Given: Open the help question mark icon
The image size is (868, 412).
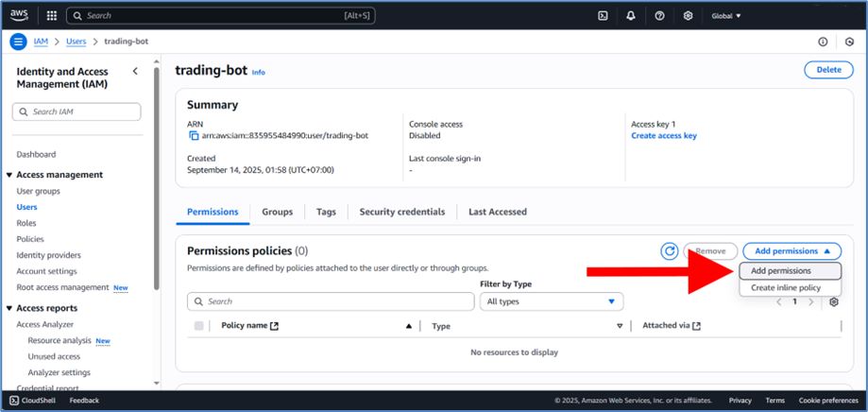Looking at the screenshot, I should (659, 16).
